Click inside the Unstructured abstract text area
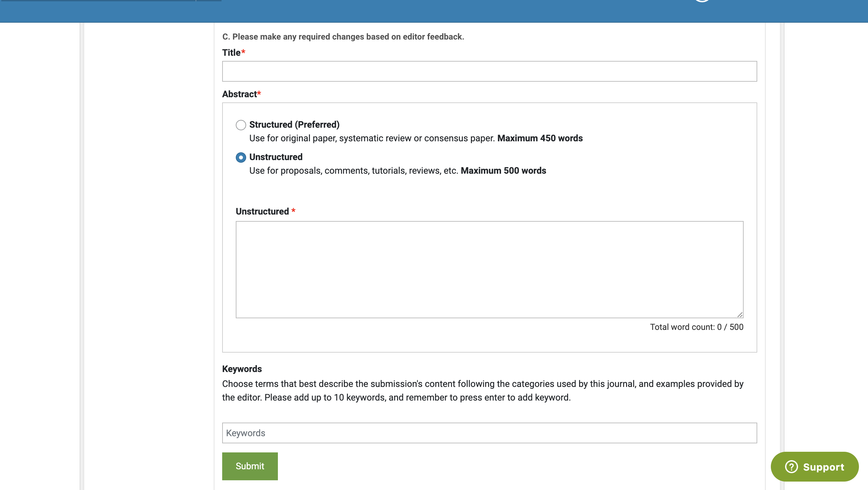 tap(489, 269)
